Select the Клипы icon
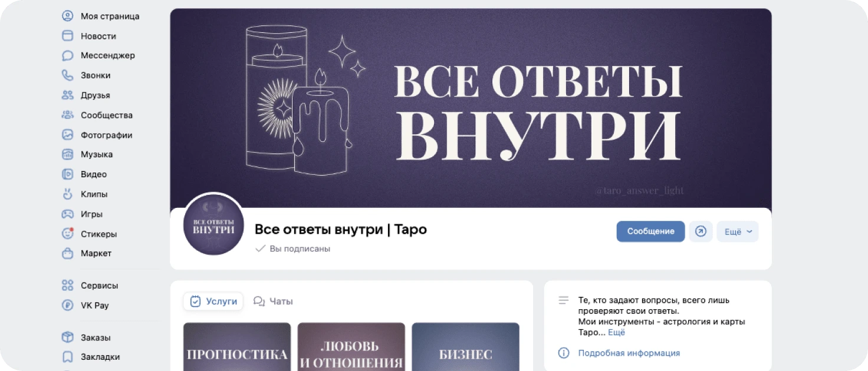The image size is (868, 371). 67,194
